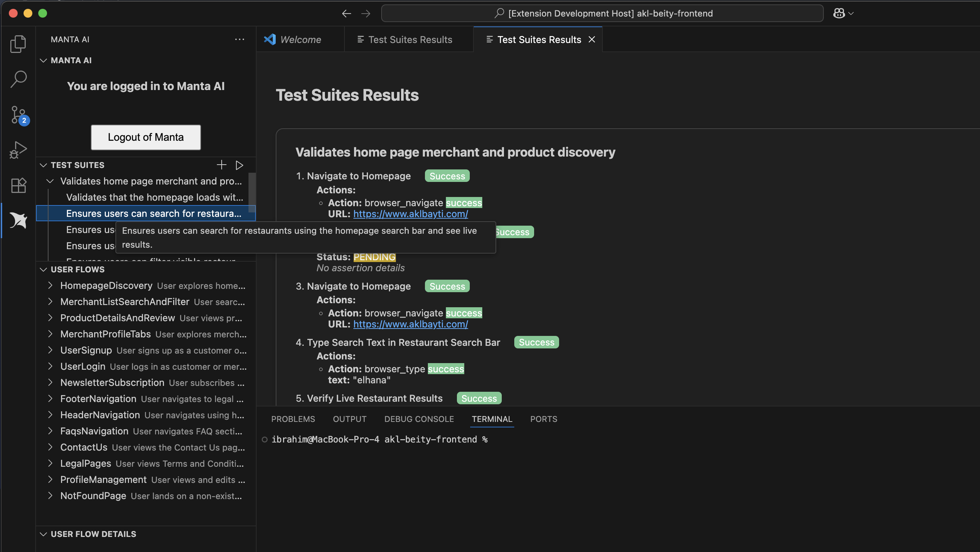Collapse the USER FLOWS section

click(43, 269)
